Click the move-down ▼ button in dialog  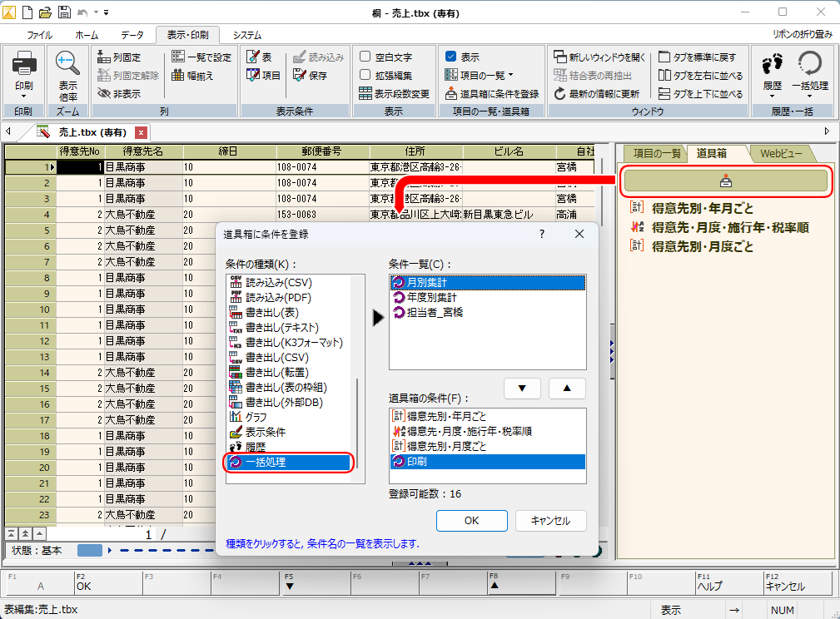522,389
